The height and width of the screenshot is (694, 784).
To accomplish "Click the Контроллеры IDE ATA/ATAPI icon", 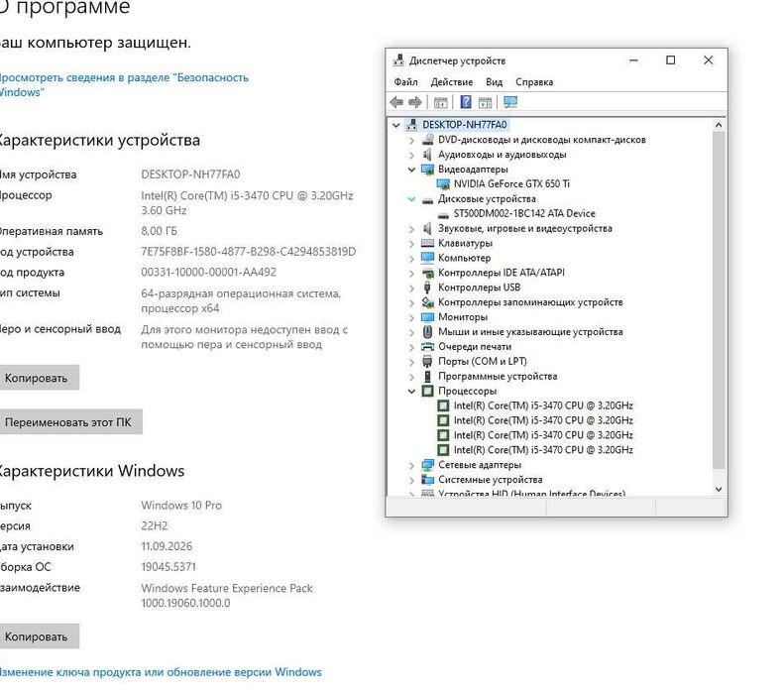I will pos(427,273).
